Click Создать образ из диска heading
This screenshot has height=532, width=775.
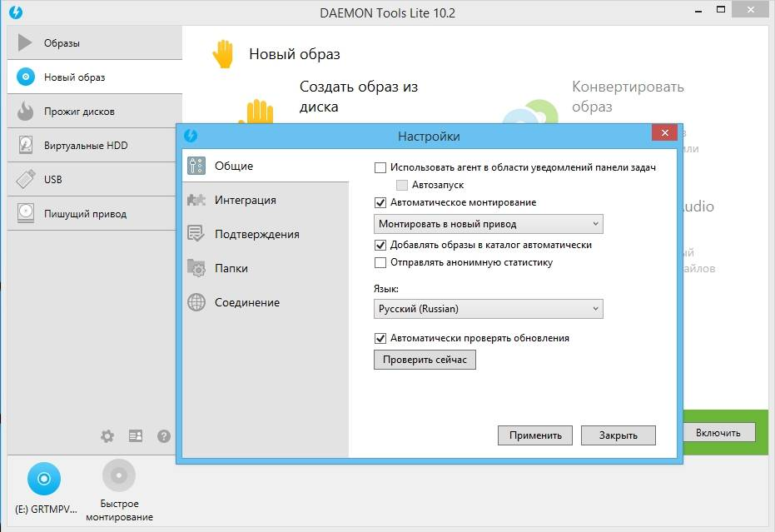point(358,97)
